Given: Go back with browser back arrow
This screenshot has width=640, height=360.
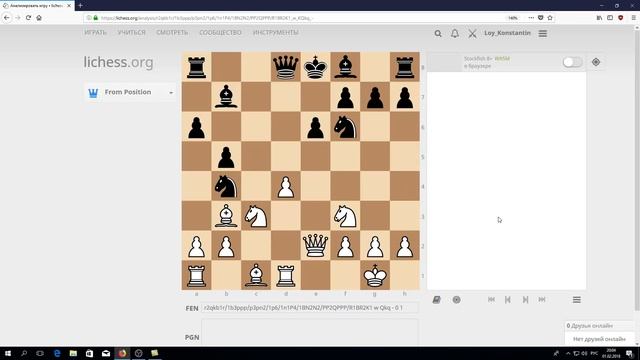Looking at the screenshot, I should pos(7,18).
